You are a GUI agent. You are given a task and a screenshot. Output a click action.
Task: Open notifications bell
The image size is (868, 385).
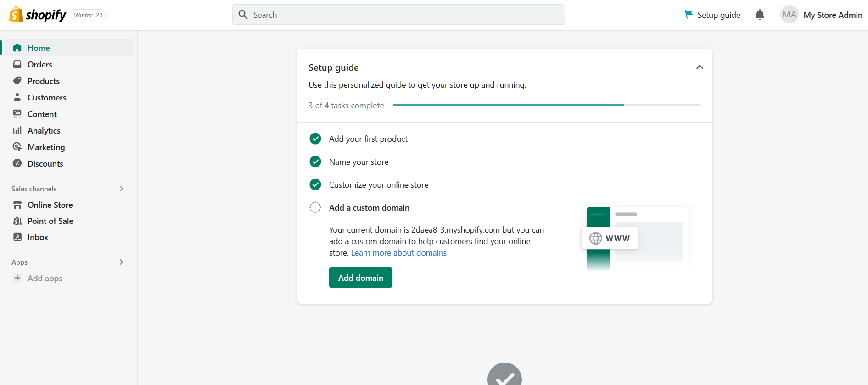(x=760, y=15)
